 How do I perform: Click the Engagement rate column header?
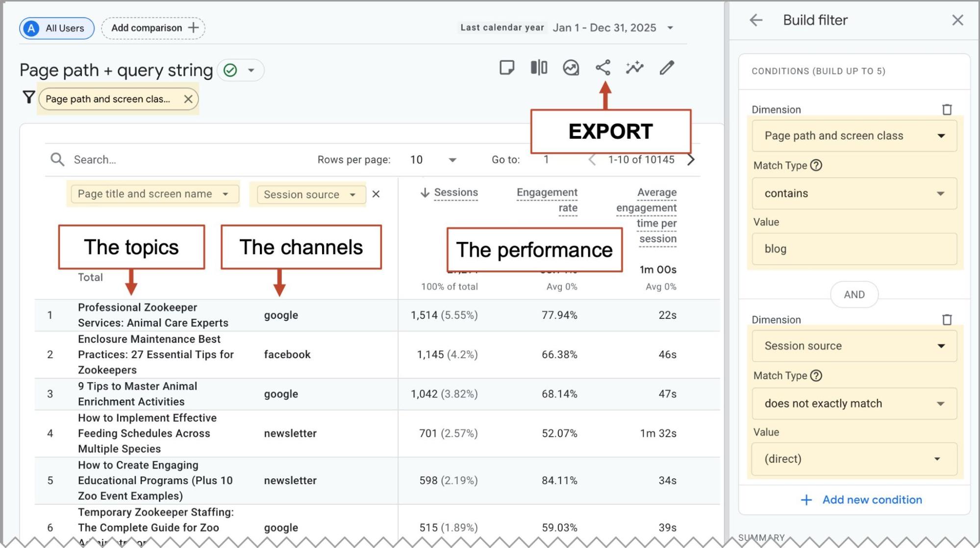coord(547,200)
